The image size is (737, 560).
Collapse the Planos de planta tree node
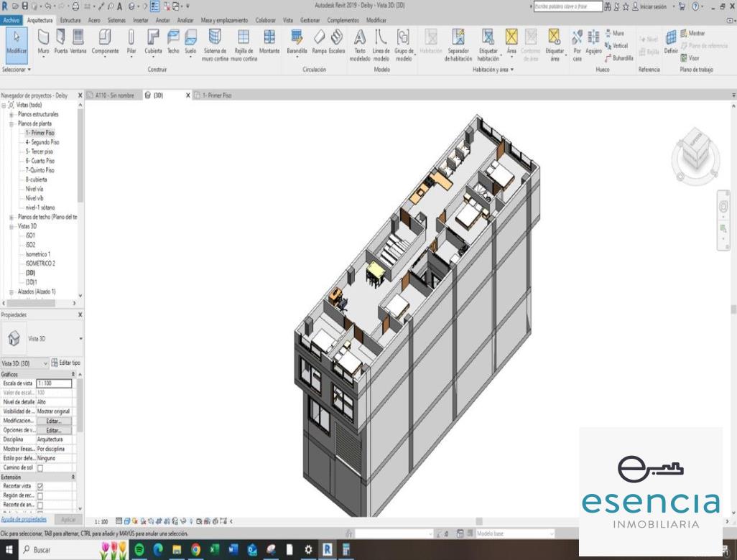click(x=11, y=123)
